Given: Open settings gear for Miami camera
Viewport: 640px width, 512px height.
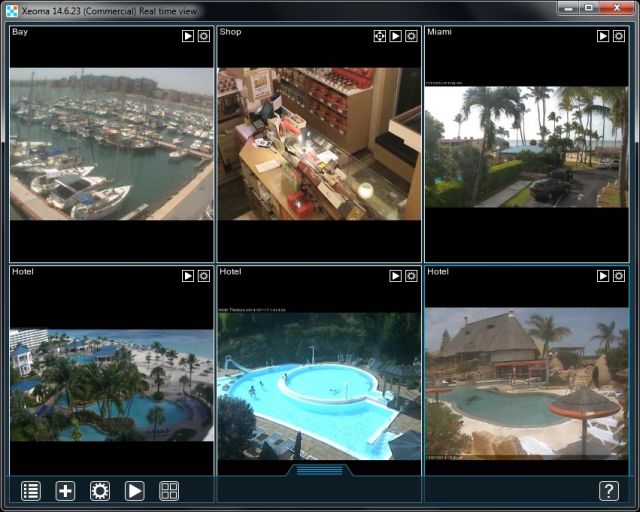Looking at the screenshot, I should [x=619, y=36].
